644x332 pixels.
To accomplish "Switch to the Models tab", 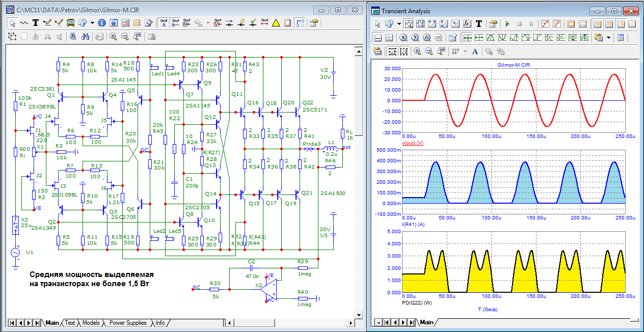I will point(91,323).
